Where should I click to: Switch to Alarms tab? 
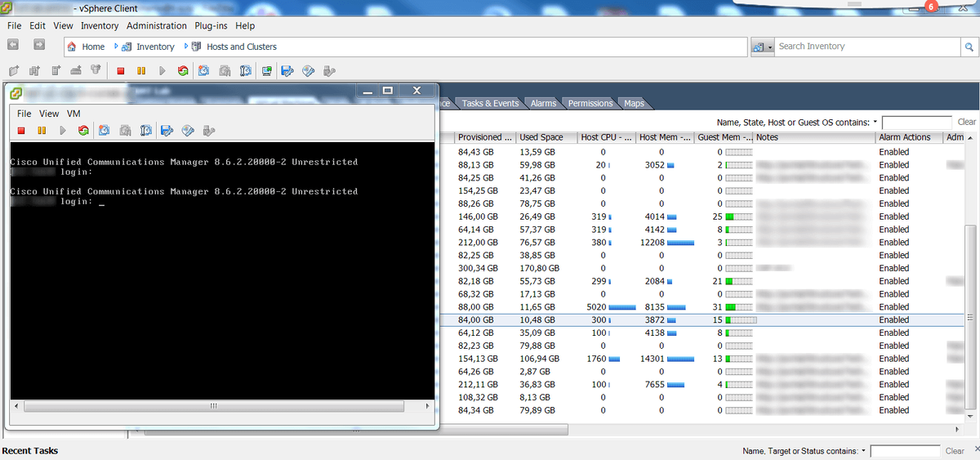[543, 104]
